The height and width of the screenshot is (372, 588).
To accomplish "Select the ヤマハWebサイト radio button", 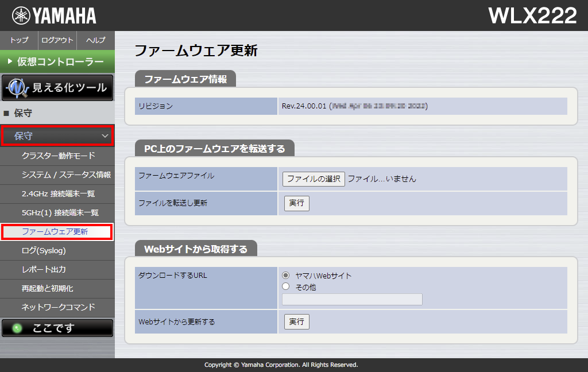I will [x=285, y=275].
